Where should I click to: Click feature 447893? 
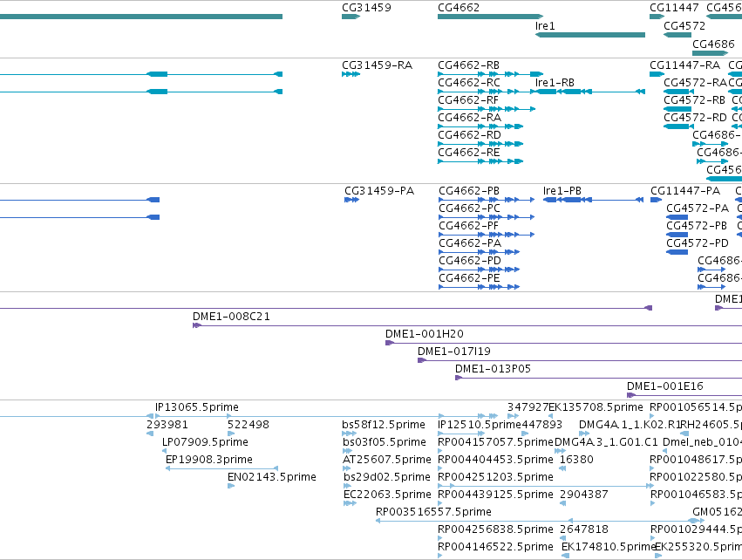(541, 425)
